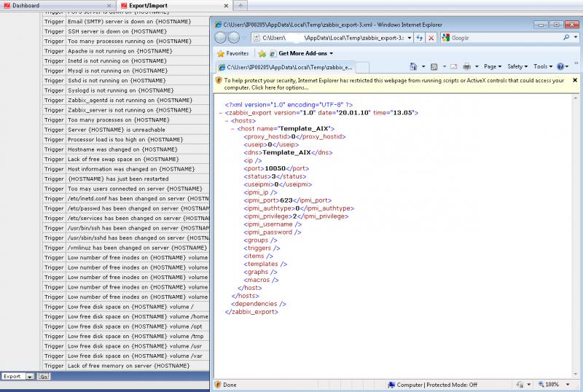Switch to the Dashboard tab
The image size is (583, 392).
point(26,5)
